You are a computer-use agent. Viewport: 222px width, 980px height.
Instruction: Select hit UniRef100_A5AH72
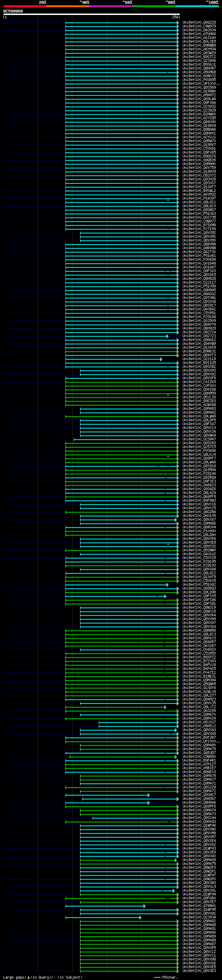[x=199, y=95]
